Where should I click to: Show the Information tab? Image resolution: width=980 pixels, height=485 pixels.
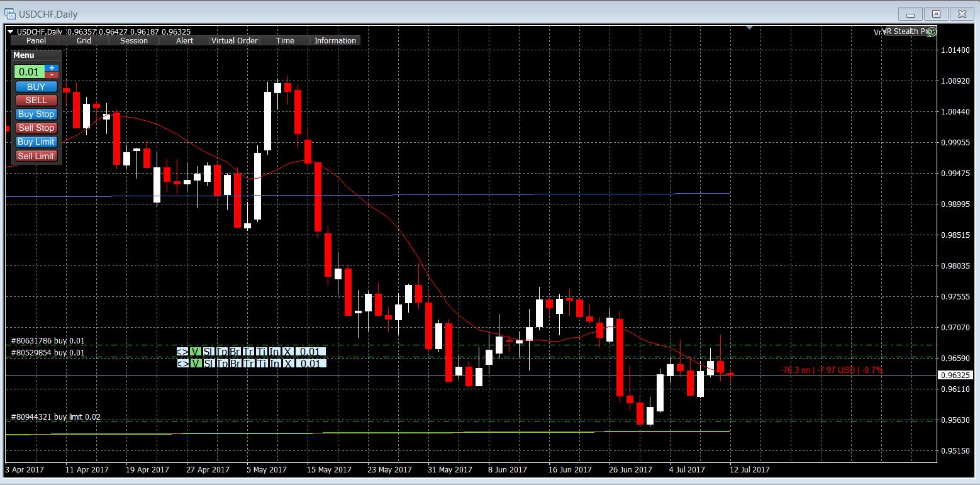[x=335, y=41]
